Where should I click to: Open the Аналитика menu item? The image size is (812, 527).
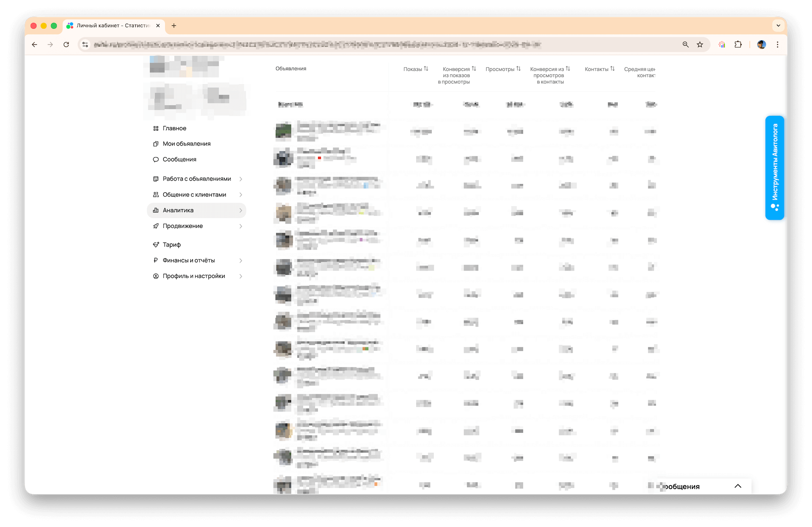tap(178, 210)
